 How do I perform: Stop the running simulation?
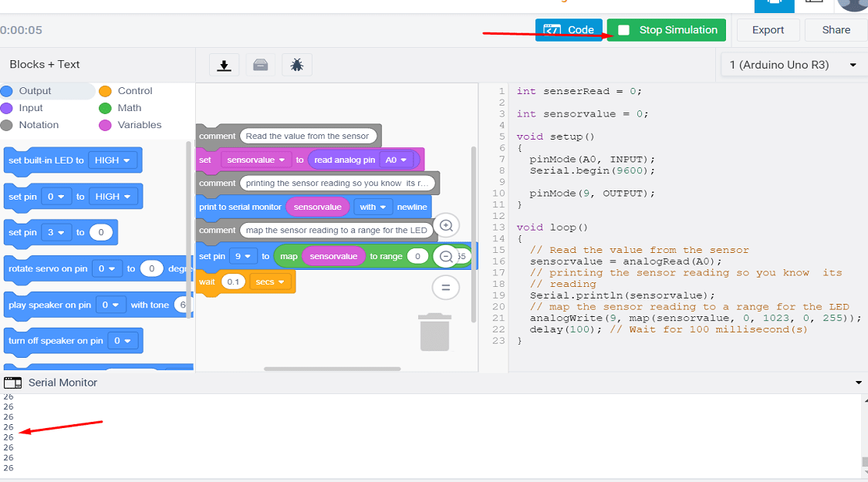point(667,30)
